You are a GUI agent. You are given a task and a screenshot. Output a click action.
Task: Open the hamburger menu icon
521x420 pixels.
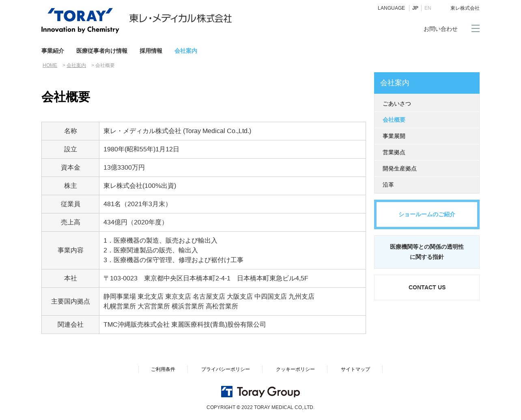click(x=475, y=28)
